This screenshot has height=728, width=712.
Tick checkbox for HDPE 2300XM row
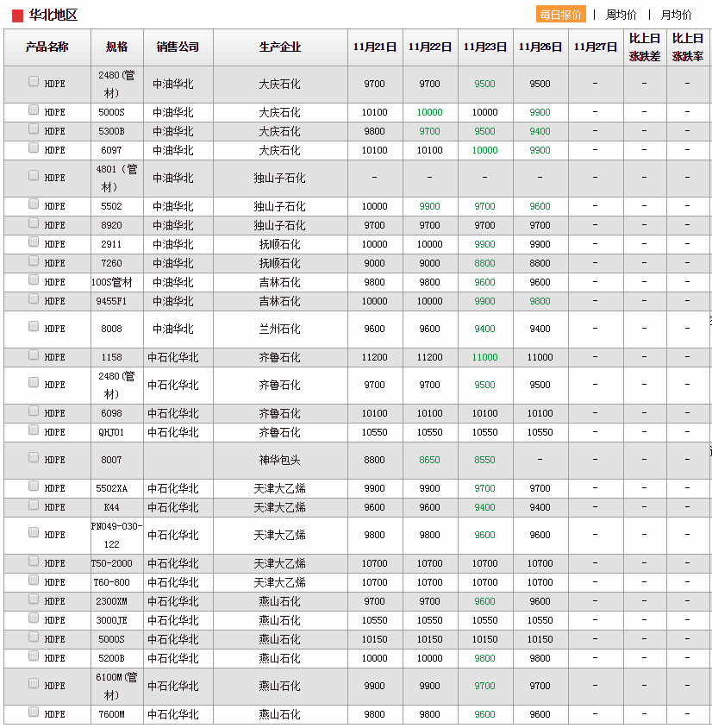point(34,599)
